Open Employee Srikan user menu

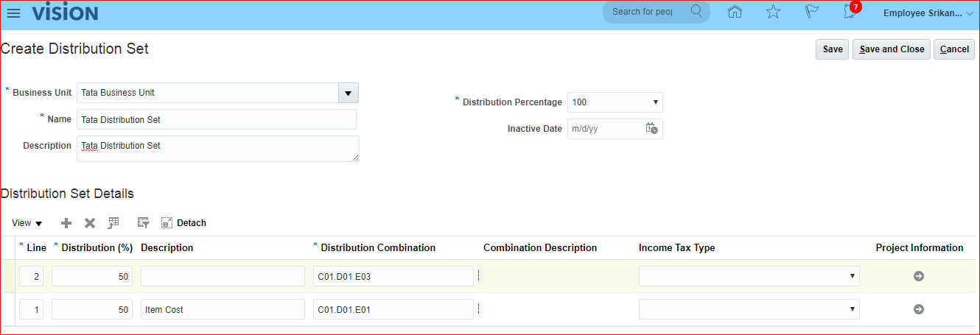[x=928, y=13]
